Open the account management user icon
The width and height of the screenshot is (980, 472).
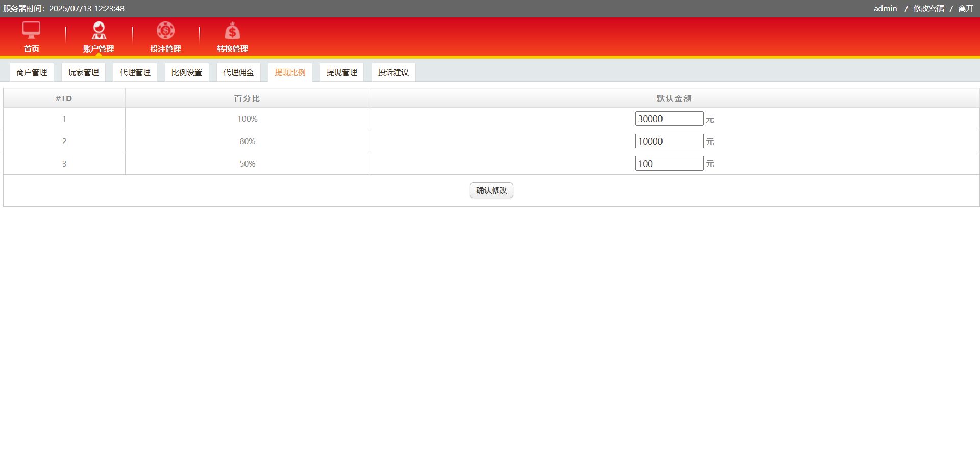pos(99,31)
